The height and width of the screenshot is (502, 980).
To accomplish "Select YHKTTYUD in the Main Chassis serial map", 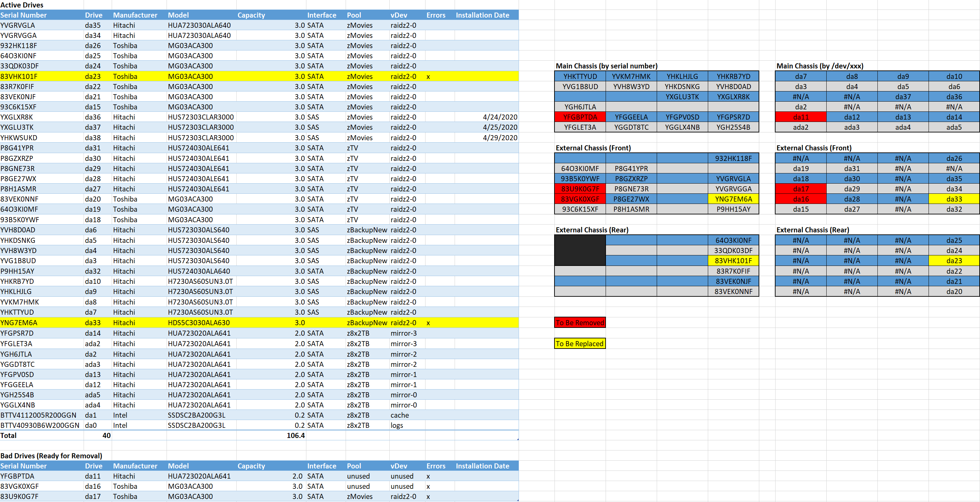I will click(580, 77).
